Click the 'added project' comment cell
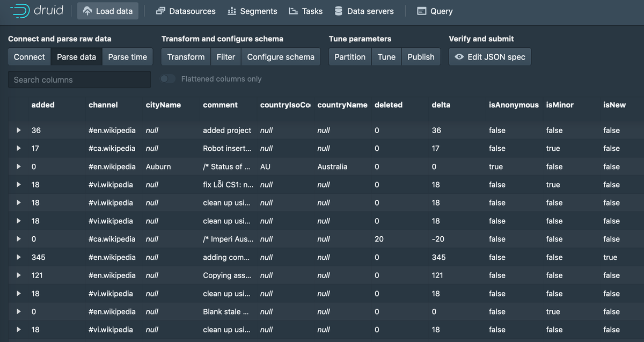 227,130
